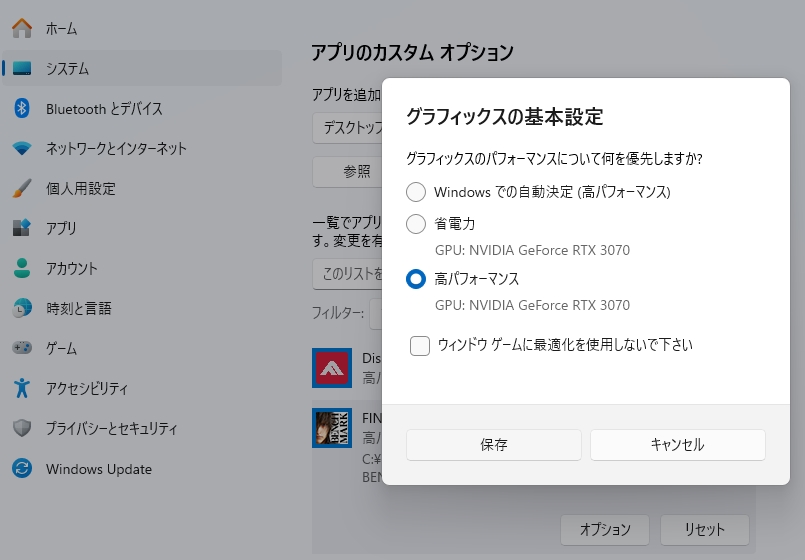805x560 pixels.
Task: Open the 時刻と言語 settings category
Action: point(78,309)
